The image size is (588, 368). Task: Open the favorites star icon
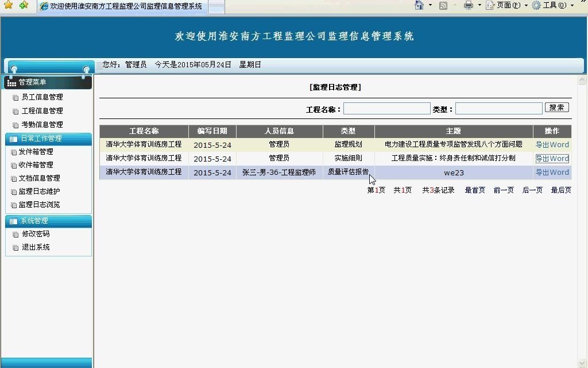[x=7, y=6]
